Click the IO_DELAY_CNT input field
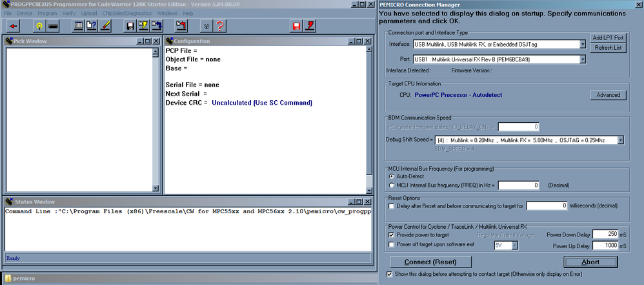This screenshot has width=644, height=285. (519, 127)
